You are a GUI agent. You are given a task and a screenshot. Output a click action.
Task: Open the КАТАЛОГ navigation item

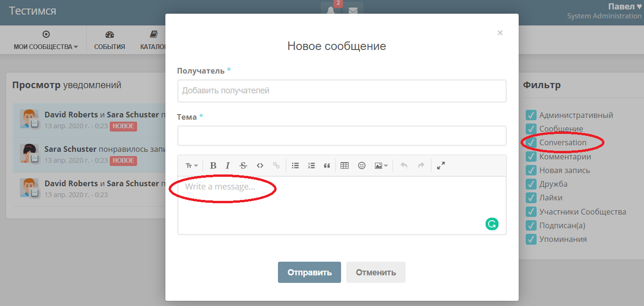pos(153,41)
